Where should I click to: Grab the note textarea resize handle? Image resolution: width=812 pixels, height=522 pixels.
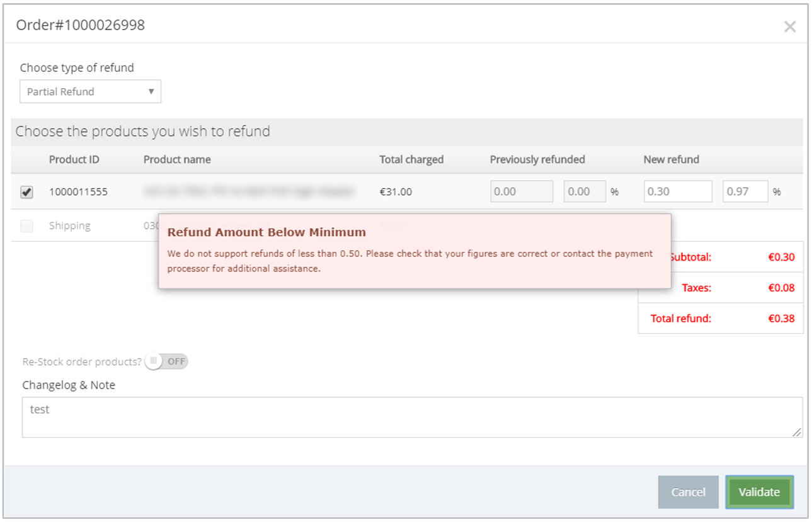[x=798, y=432]
